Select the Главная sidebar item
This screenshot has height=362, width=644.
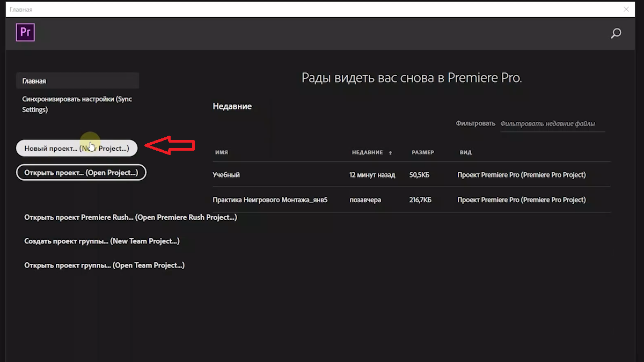tap(77, 81)
